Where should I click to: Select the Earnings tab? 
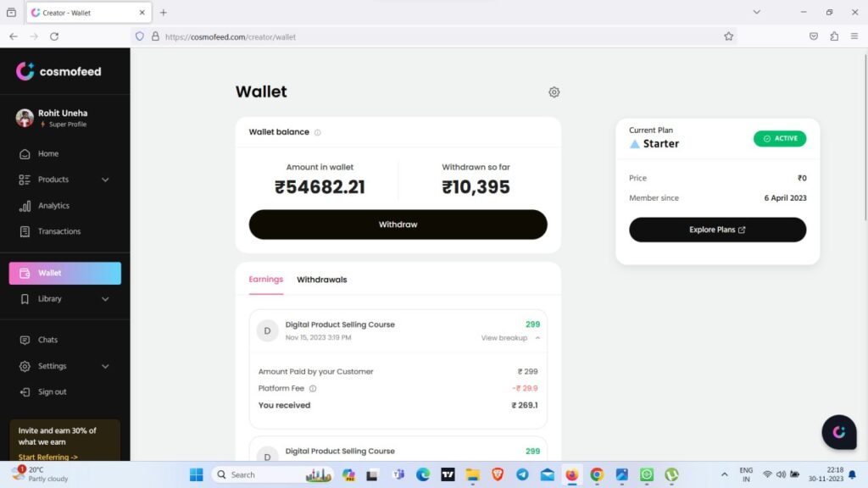[266, 280]
